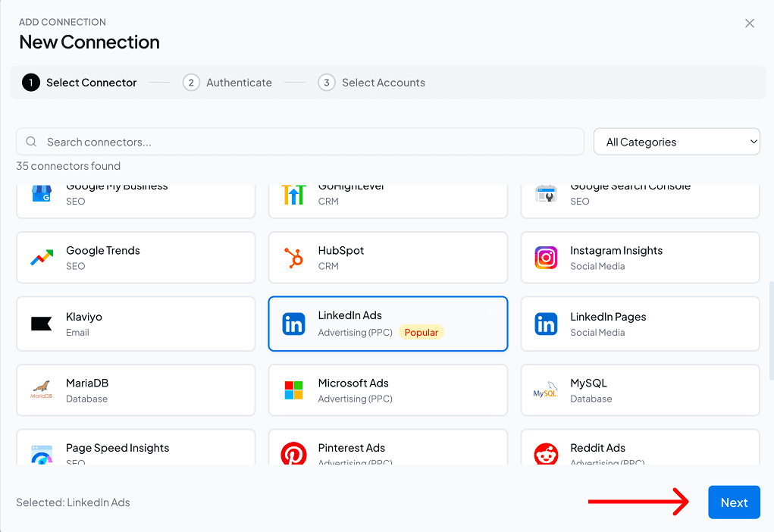Click the 'Email' label under Klaviyo
The width and height of the screenshot is (774, 532).
coord(77,332)
